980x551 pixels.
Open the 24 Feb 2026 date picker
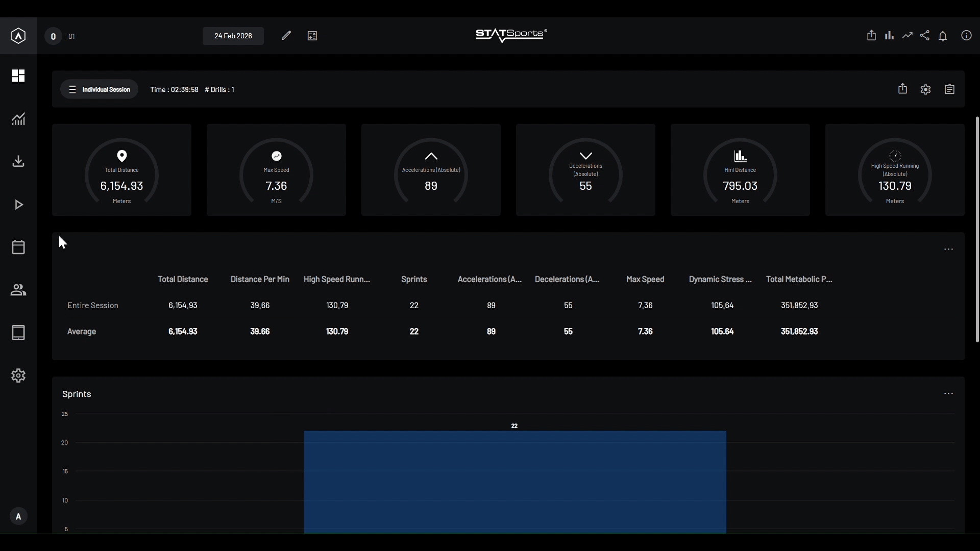[233, 36]
